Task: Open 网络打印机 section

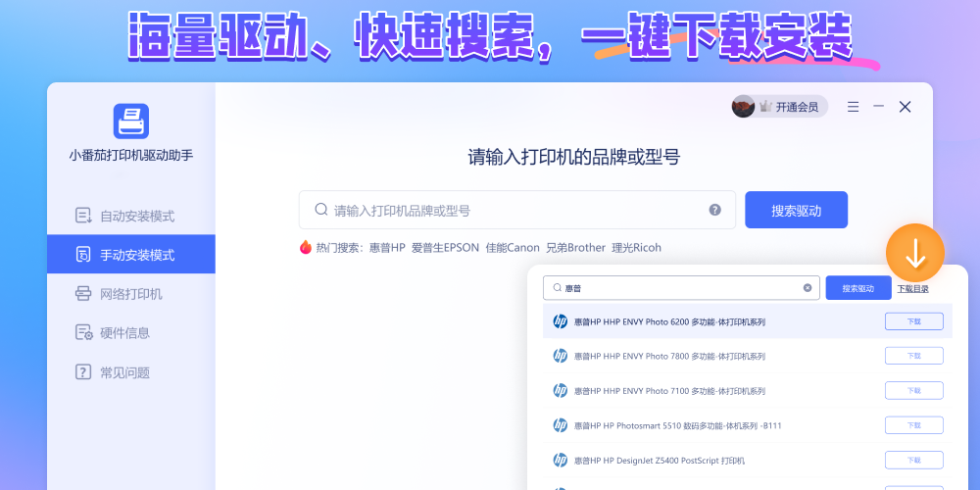Action: click(x=131, y=294)
